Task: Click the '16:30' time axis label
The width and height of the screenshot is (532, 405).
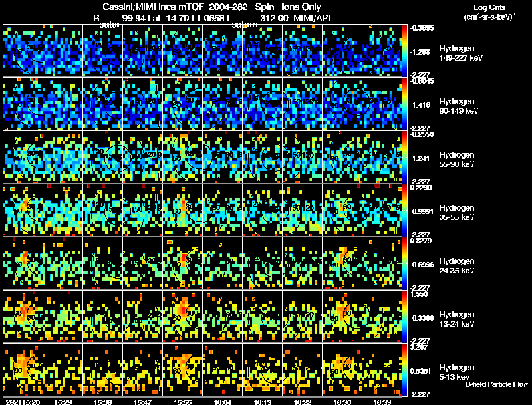Action: (342, 402)
